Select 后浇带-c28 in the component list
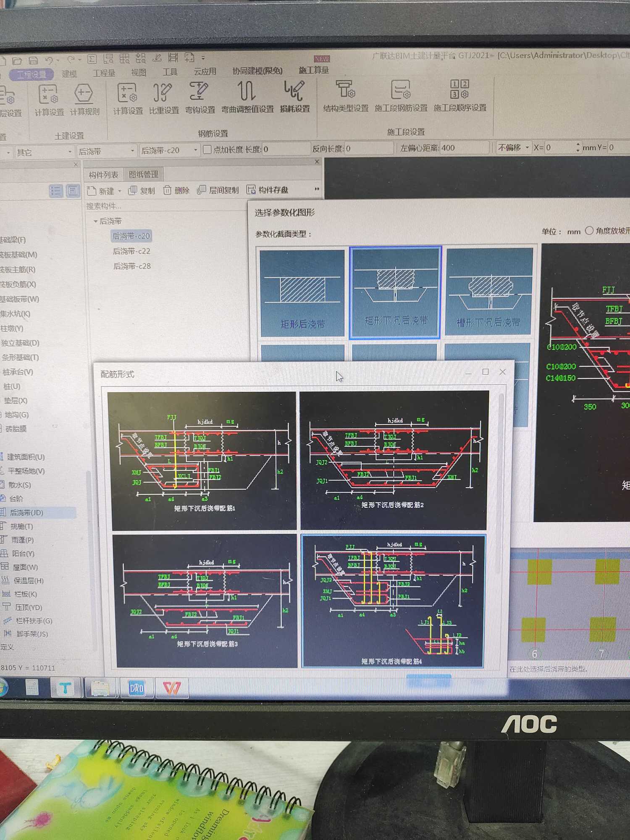The image size is (630, 840). 132,266
